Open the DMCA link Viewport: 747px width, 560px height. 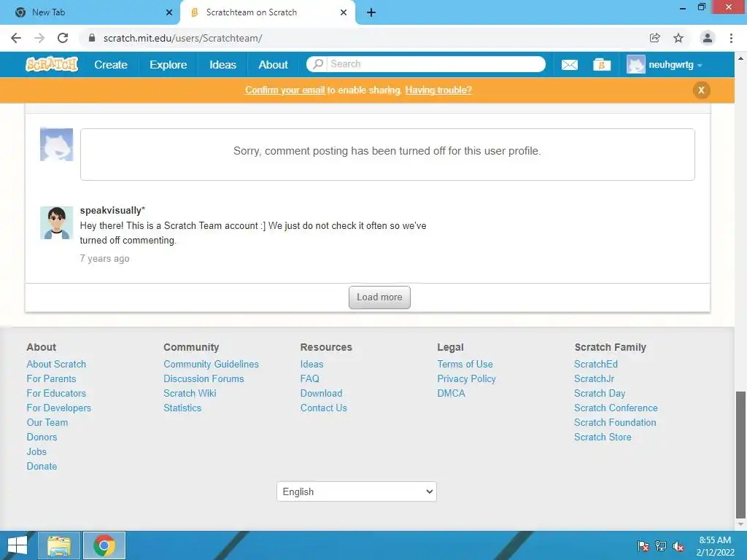click(451, 393)
